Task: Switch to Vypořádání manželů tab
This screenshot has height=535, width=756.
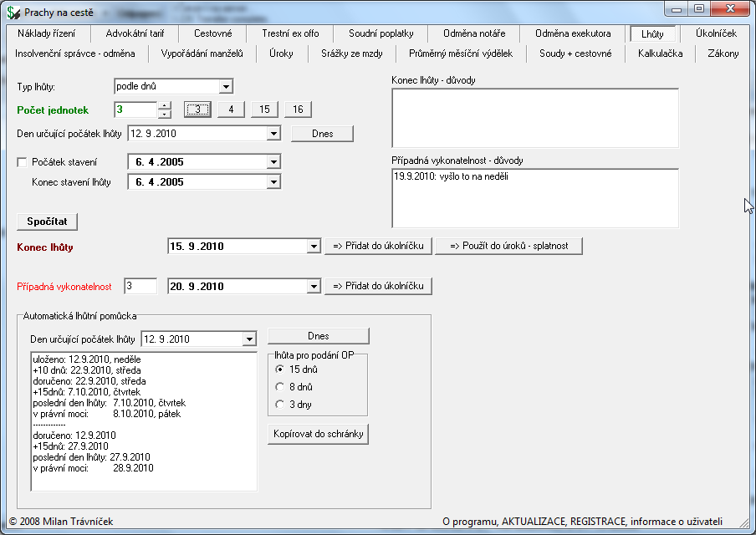Action: [x=202, y=53]
